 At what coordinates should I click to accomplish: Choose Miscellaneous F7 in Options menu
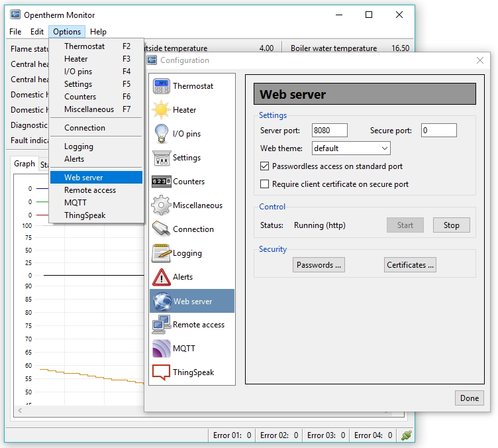[96, 109]
